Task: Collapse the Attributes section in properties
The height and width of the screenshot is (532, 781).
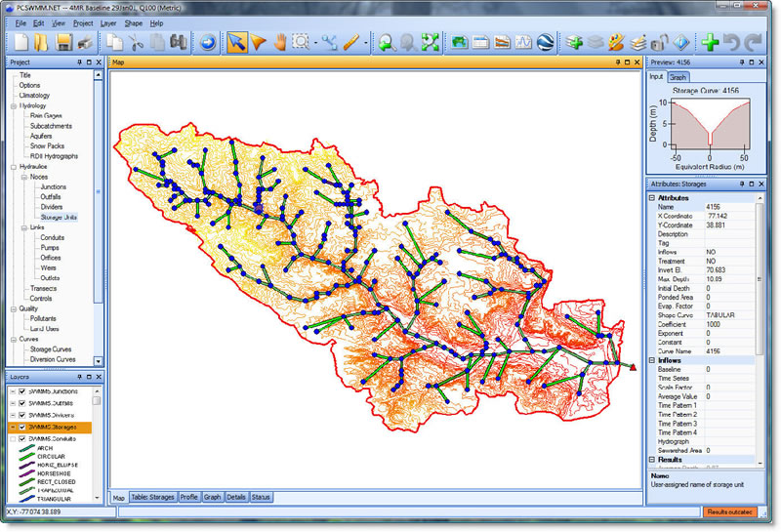Action: tap(653, 198)
